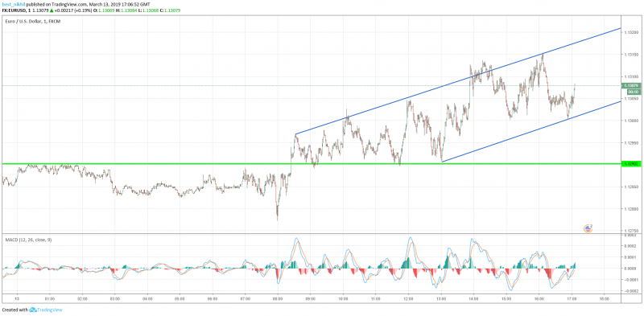
Task: Click the 1.12800 price axis label
Action: tap(632, 209)
